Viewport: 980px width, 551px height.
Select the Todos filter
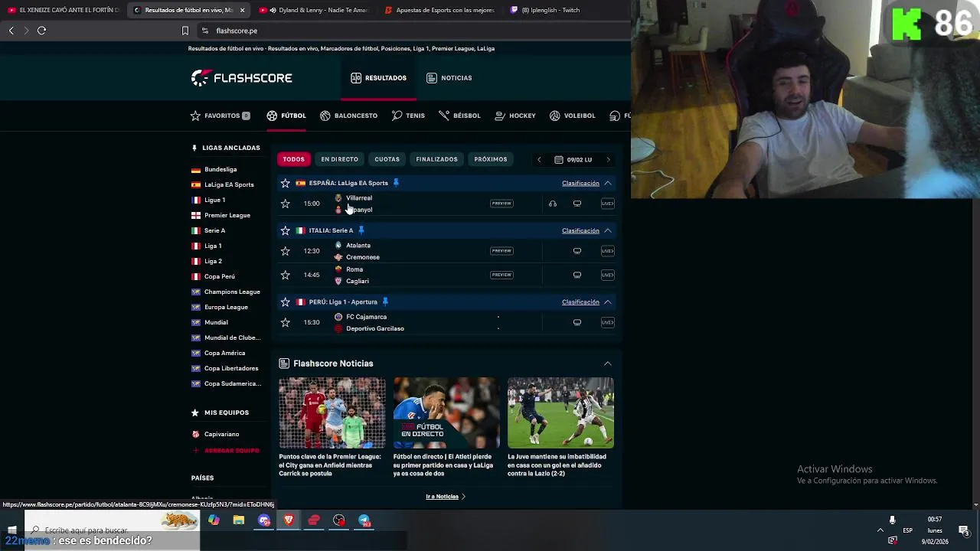point(293,159)
